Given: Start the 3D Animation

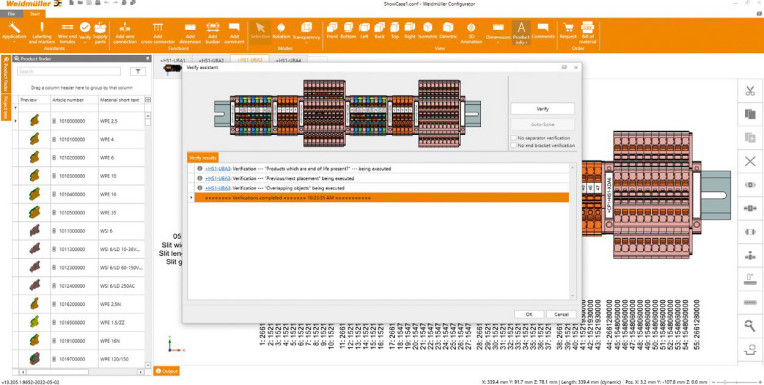Looking at the screenshot, I should pyautogui.click(x=471, y=33).
